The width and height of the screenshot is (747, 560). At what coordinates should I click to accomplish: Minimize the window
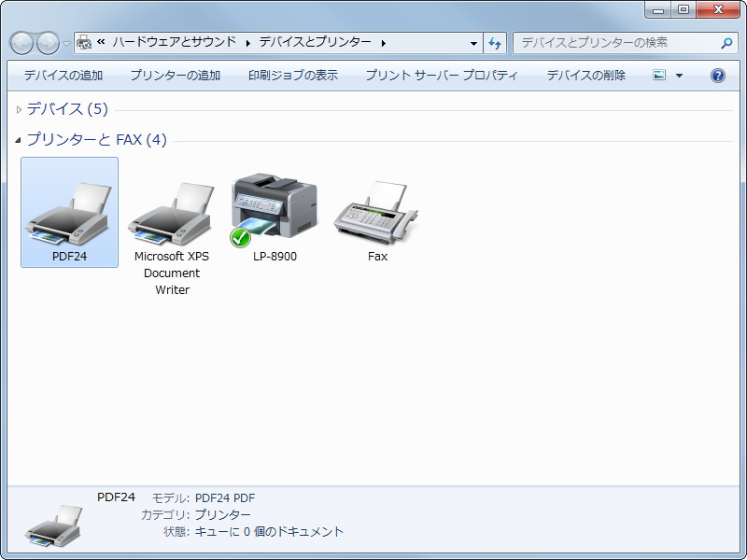pos(658,9)
